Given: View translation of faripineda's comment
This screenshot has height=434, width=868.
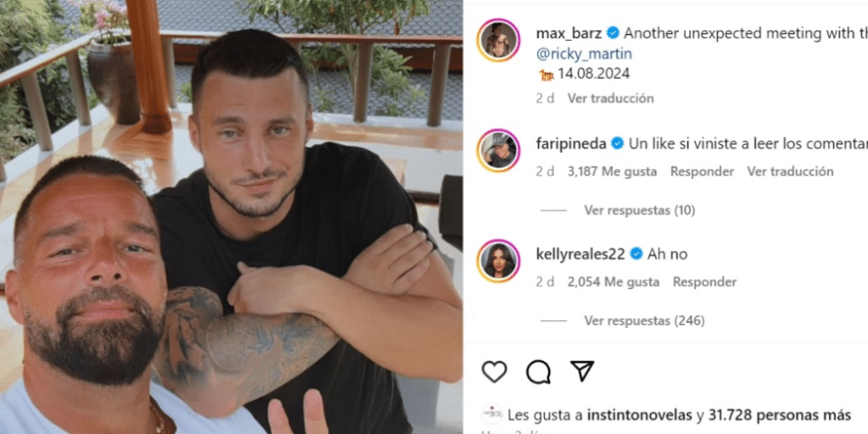Looking at the screenshot, I should pyautogui.click(x=790, y=172).
